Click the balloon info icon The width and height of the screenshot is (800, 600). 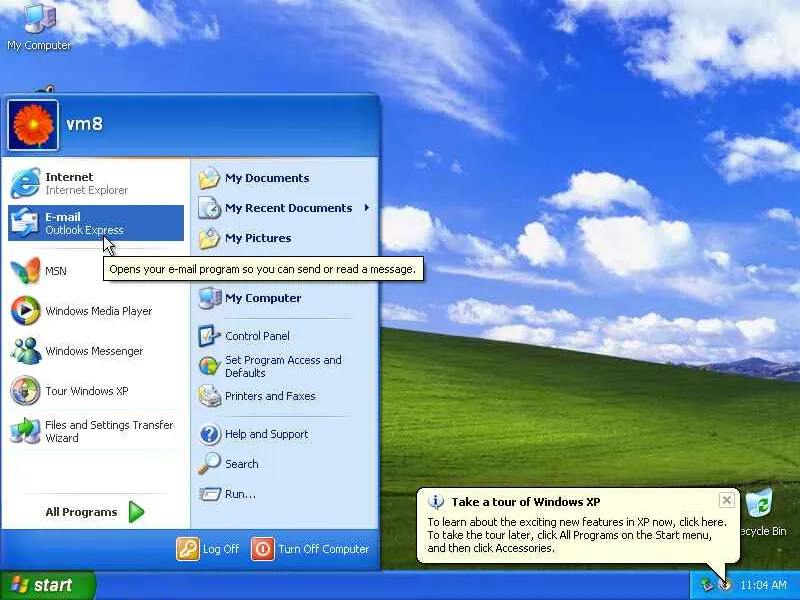[x=436, y=502]
